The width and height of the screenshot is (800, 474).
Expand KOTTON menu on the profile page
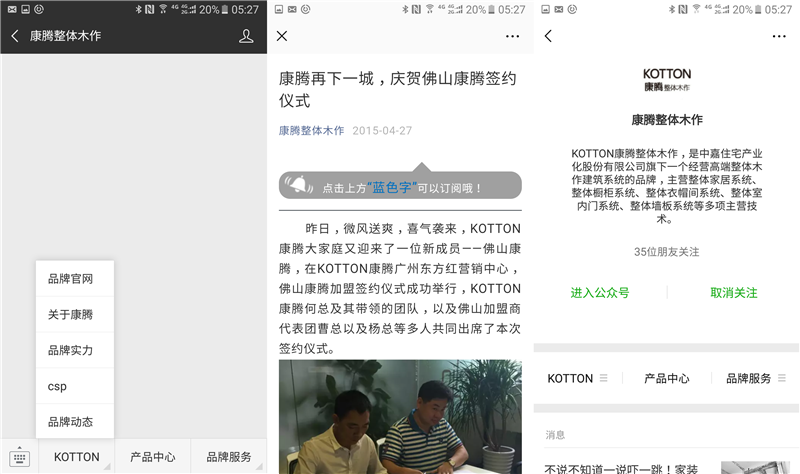pyautogui.click(x=577, y=378)
